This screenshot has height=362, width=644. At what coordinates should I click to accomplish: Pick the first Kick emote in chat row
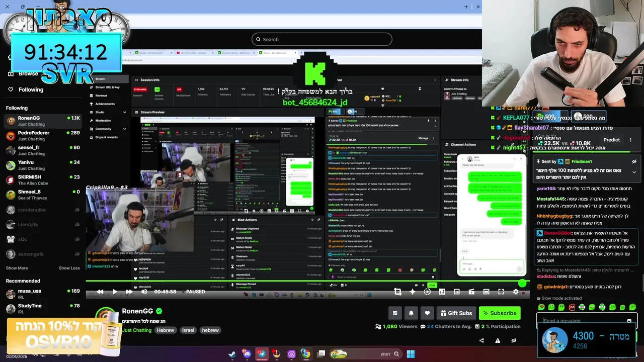click(x=541, y=307)
